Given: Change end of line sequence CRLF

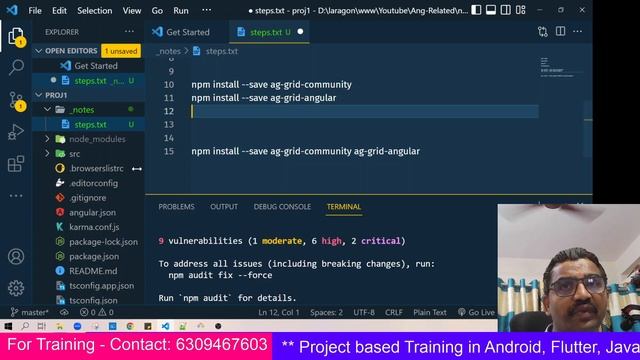Looking at the screenshot, I should point(393,313).
